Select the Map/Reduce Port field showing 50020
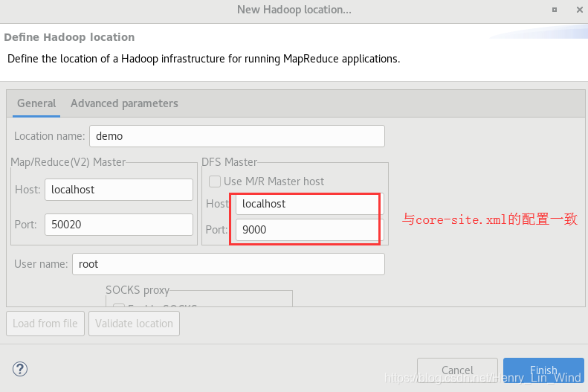Viewport: 588px width, 392px height. 119,225
